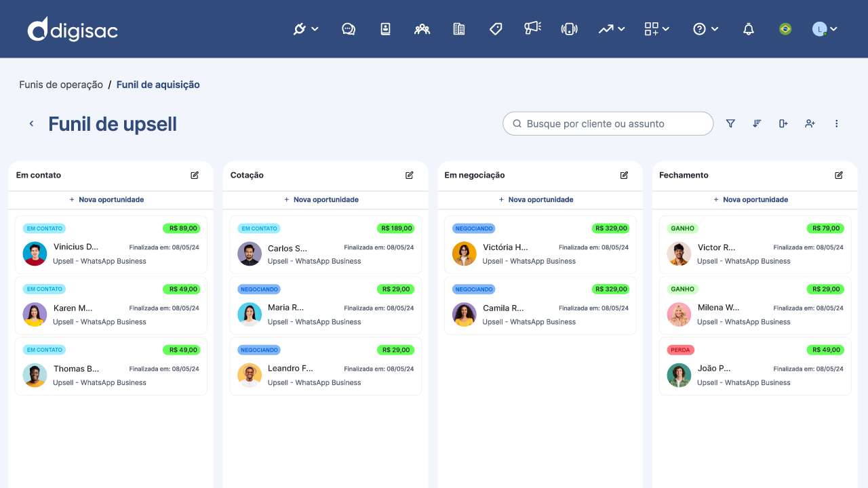Open the megaphone campaigns icon

coord(532,28)
